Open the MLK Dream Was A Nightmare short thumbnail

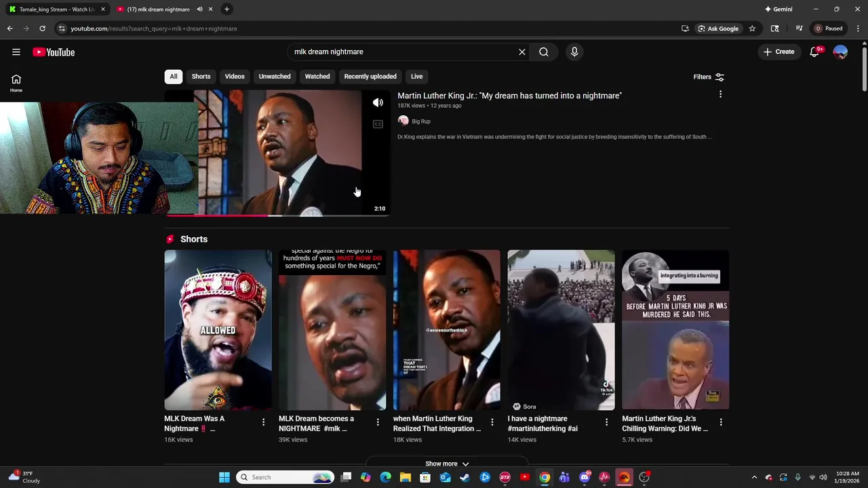[x=218, y=330]
